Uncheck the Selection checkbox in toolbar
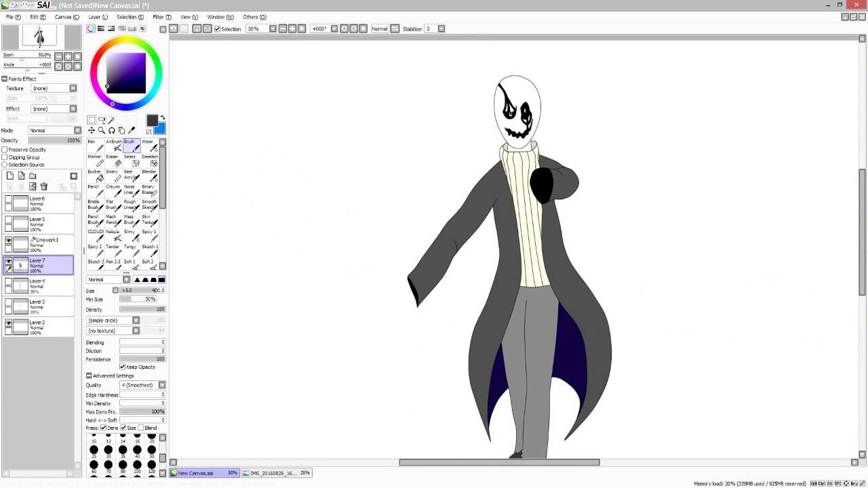 217,28
